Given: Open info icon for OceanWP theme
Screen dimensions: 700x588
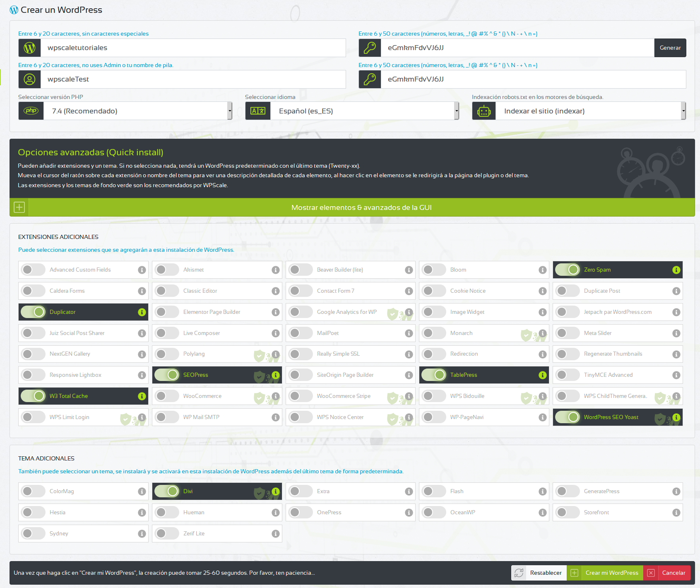Looking at the screenshot, I should [543, 513].
